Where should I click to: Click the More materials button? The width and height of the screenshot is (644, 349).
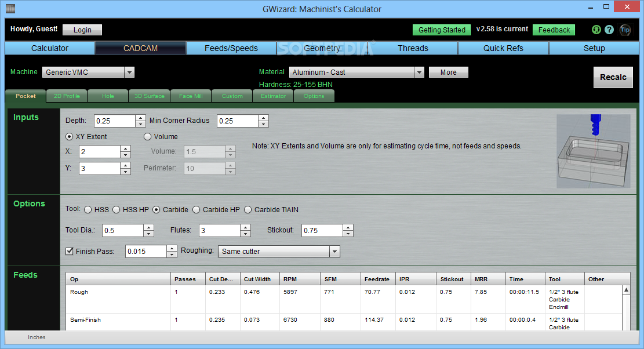(x=448, y=72)
